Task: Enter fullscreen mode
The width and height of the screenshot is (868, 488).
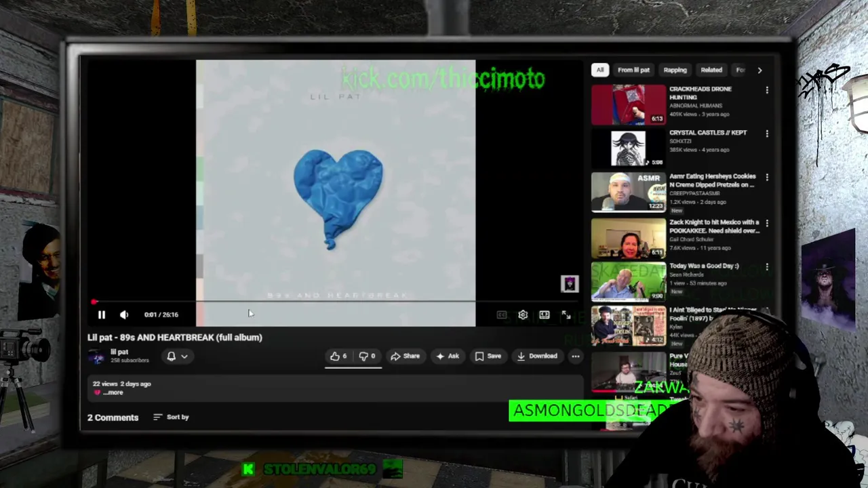Action: (x=566, y=315)
